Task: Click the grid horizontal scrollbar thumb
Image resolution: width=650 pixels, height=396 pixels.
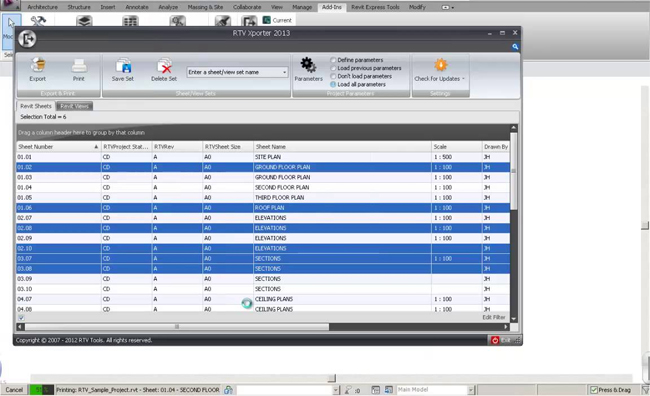Action: [x=177, y=327]
